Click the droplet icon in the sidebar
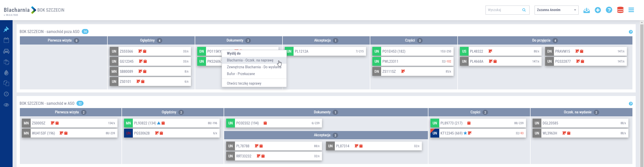 click(x=6, y=73)
